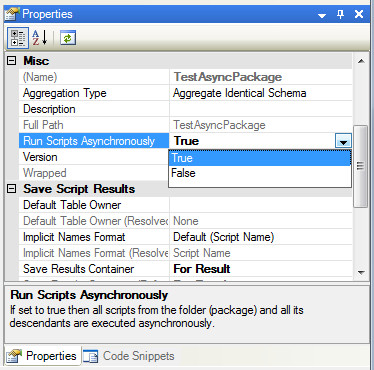Image resolution: width=374 pixels, height=370 pixels.
Task: Select the Version property label
Action: (94, 157)
